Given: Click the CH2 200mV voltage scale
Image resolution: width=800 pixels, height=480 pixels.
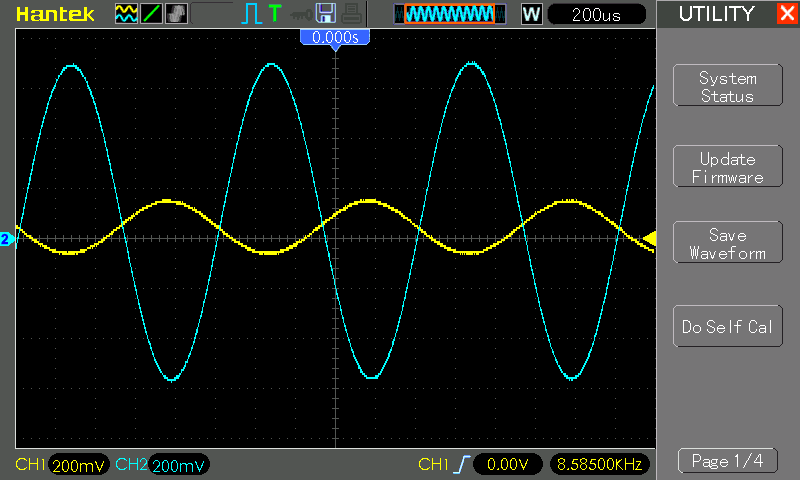Looking at the screenshot, I should pos(179,465).
